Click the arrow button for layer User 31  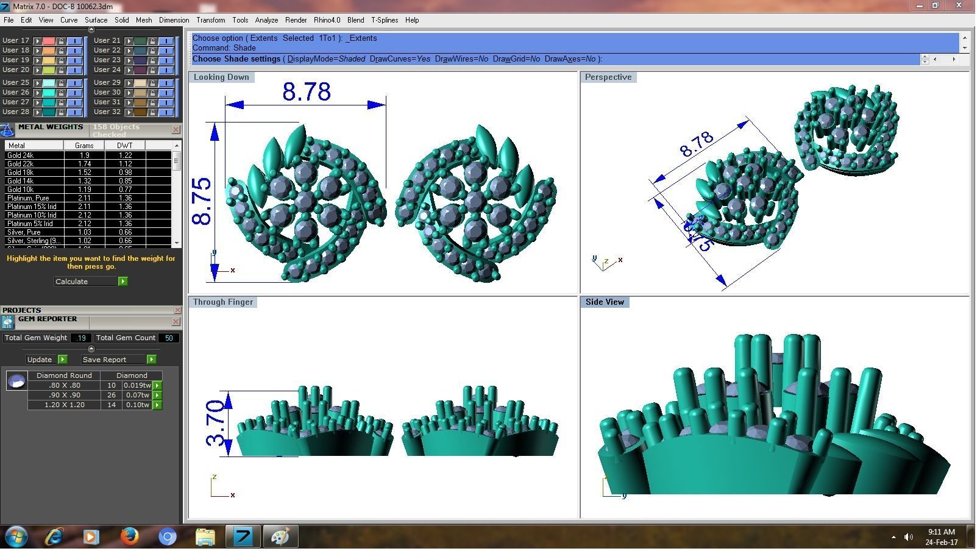pos(129,102)
